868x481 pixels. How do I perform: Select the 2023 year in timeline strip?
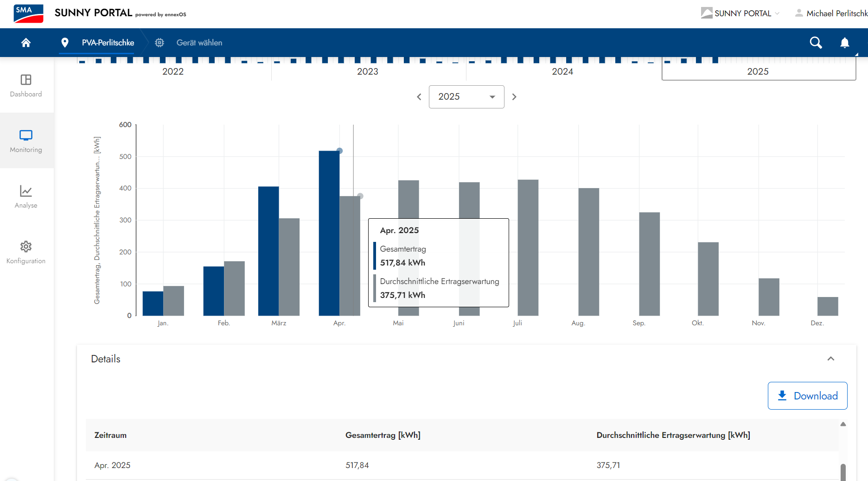click(x=367, y=71)
